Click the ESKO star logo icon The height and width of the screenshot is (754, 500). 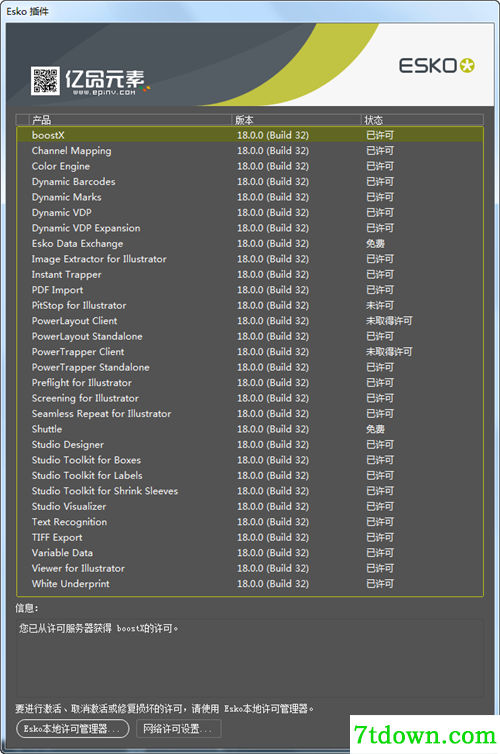coord(467,65)
